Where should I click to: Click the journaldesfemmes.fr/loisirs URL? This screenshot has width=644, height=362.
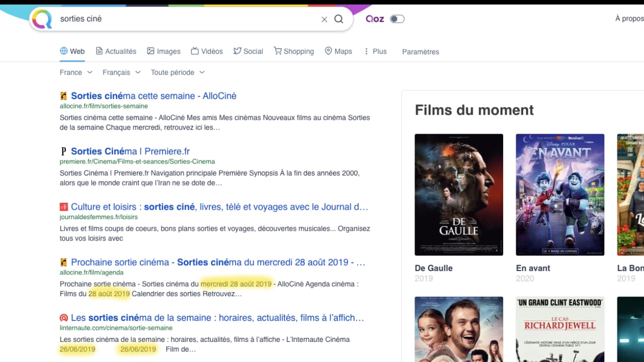98,217
